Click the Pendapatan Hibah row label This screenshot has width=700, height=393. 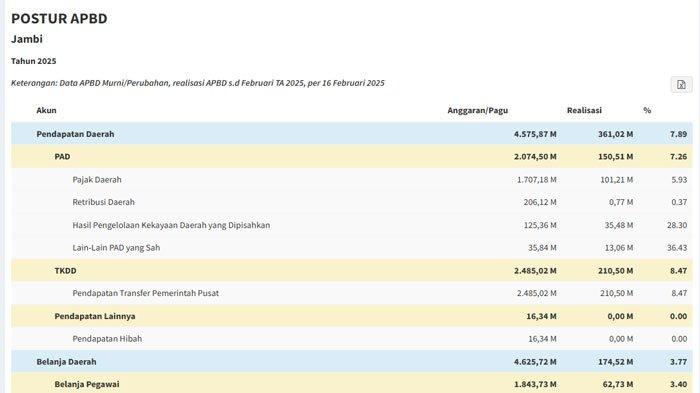[107, 339]
